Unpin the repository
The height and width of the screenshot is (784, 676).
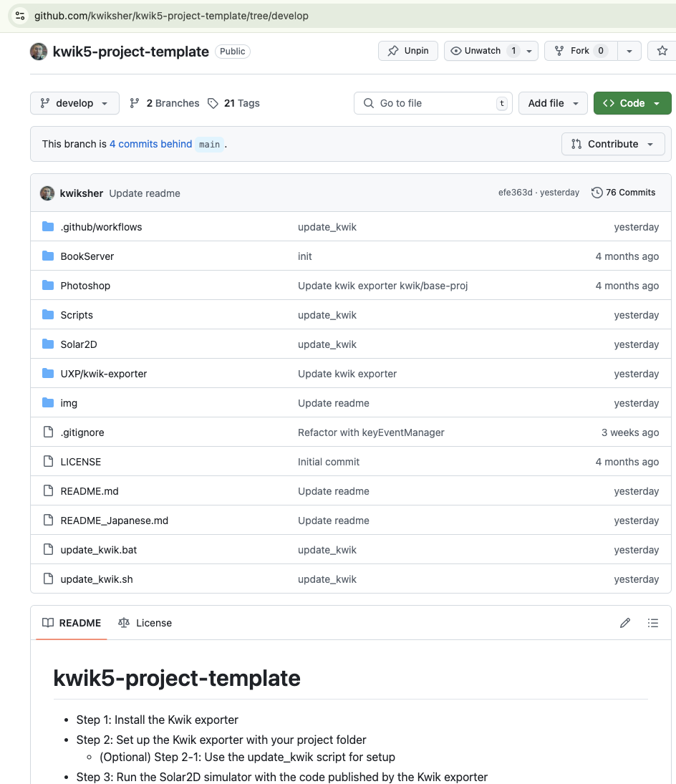pyautogui.click(x=408, y=51)
